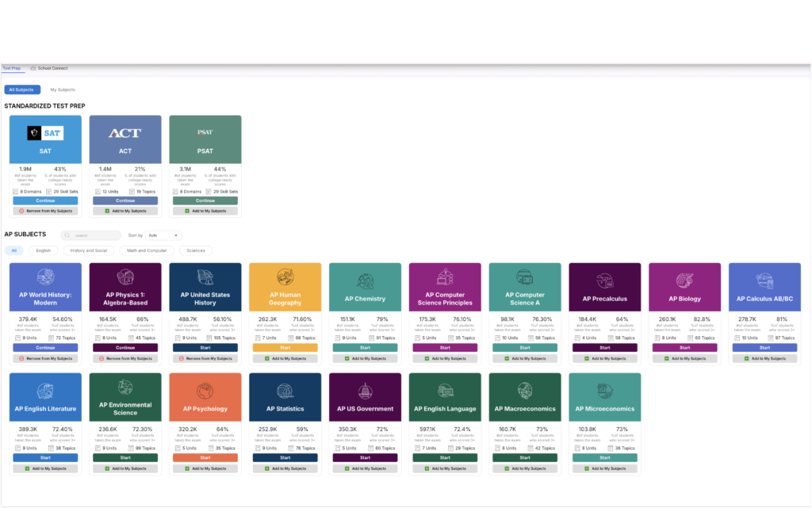Continue the ACT test prep
This screenshot has height=508, width=812.
tap(125, 201)
